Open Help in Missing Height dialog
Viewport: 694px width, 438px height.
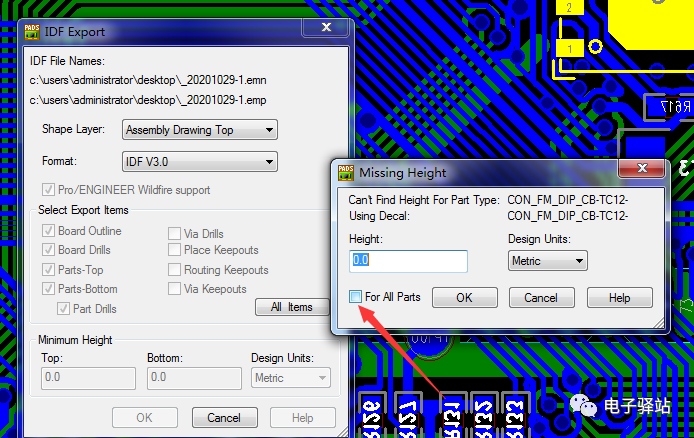(x=620, y=297)
